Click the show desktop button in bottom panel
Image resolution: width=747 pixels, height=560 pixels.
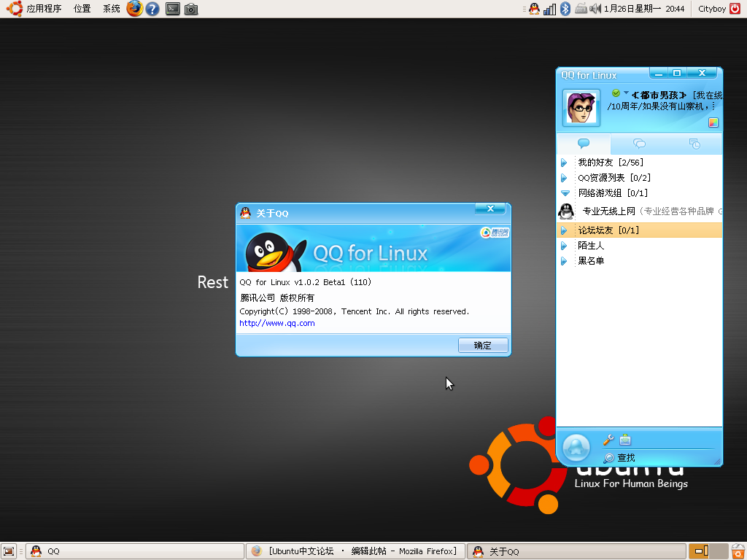9,551
